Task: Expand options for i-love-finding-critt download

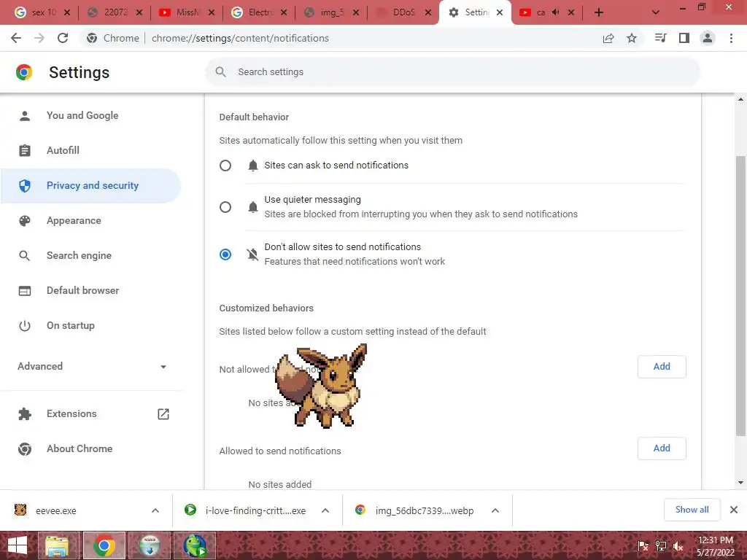Action: tap(325, 510)
